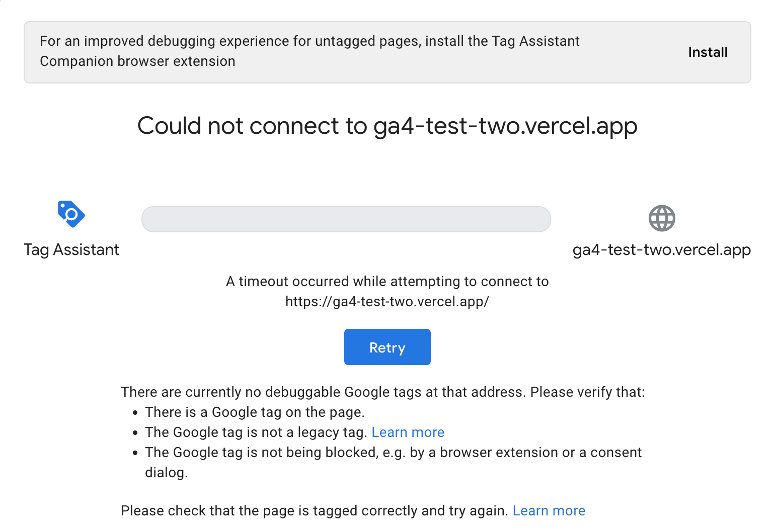Open Learn more link after 'try again'
The height and width of the screenshot is (532, 774).
tap(549, 511)
